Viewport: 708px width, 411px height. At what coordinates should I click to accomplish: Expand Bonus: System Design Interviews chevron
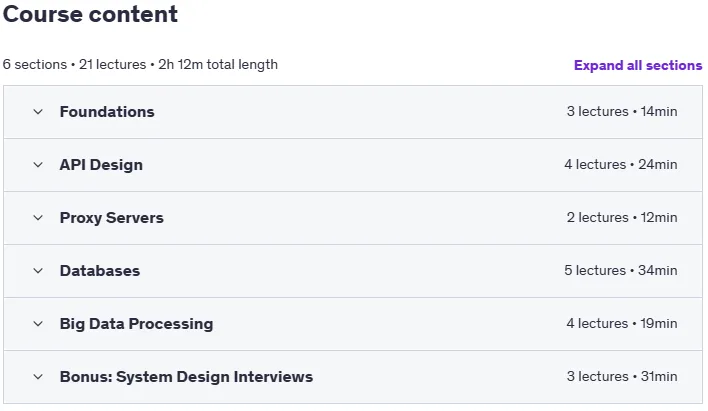38,377
